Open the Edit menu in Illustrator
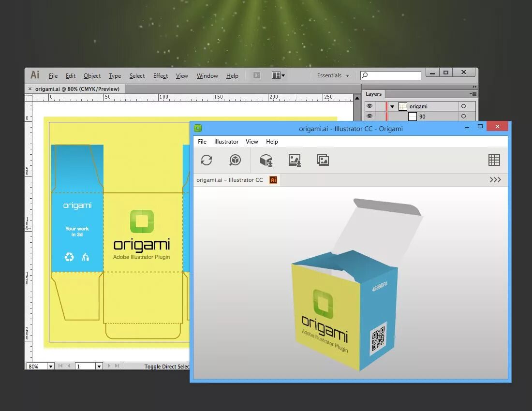 point(70,76)
